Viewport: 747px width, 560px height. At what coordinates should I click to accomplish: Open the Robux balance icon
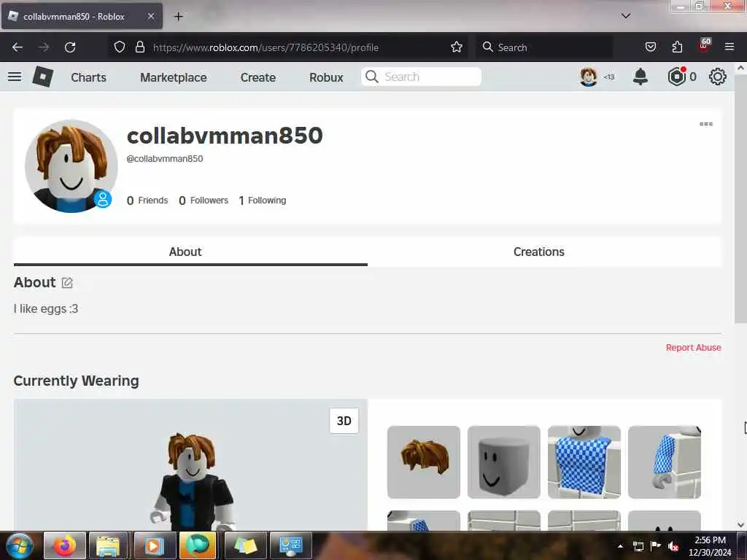[677, 77]
